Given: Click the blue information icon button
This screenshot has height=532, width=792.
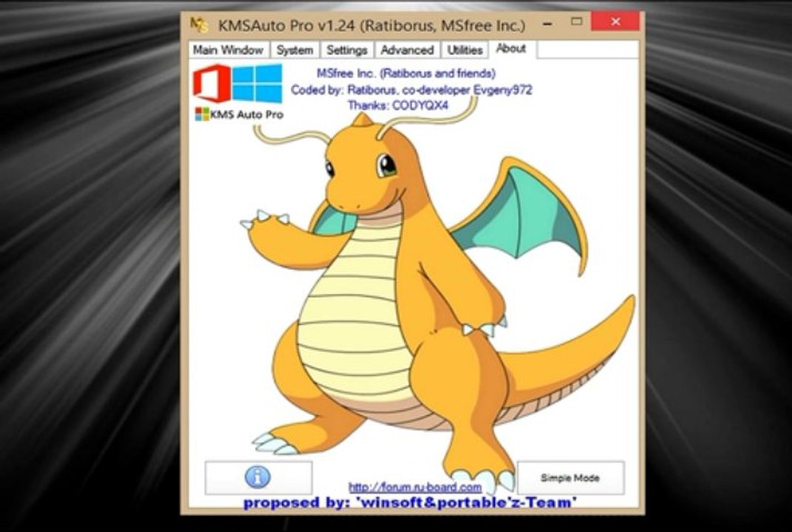Looking at the screenshot, I should tap(258, 477).
